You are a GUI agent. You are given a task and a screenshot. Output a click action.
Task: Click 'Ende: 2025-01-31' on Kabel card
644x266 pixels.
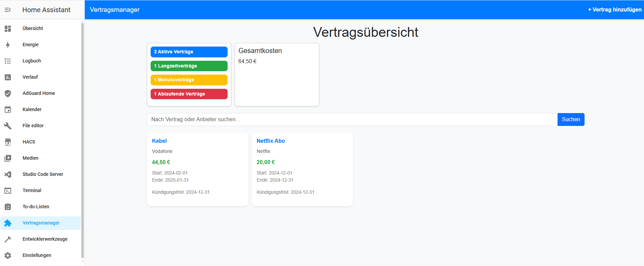170,180
